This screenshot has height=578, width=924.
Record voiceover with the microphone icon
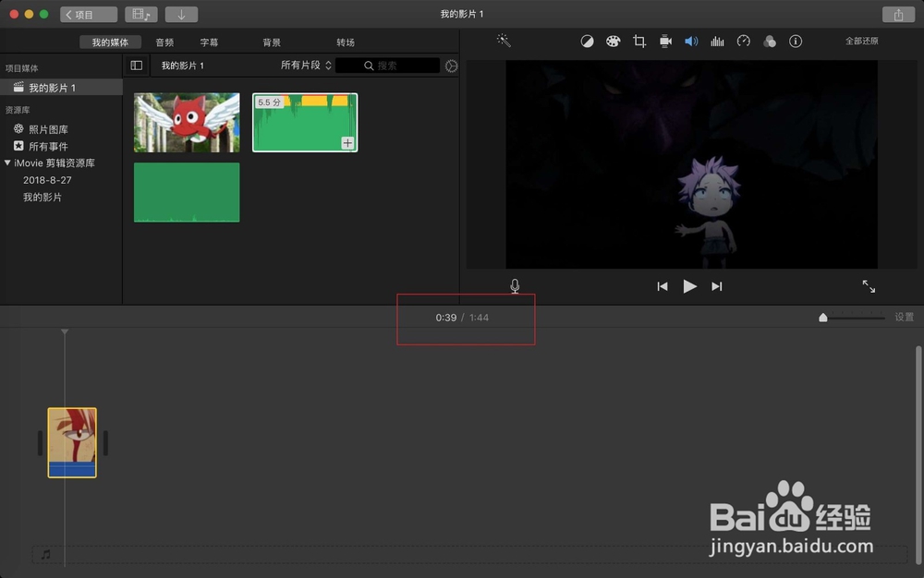[515, 286]
